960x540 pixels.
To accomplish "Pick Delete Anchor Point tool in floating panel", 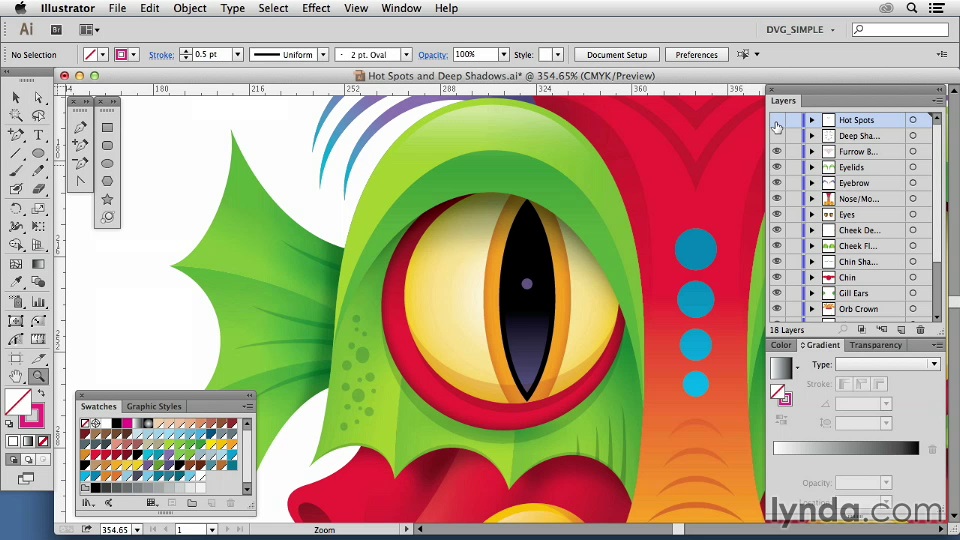I will coord(80,163).
